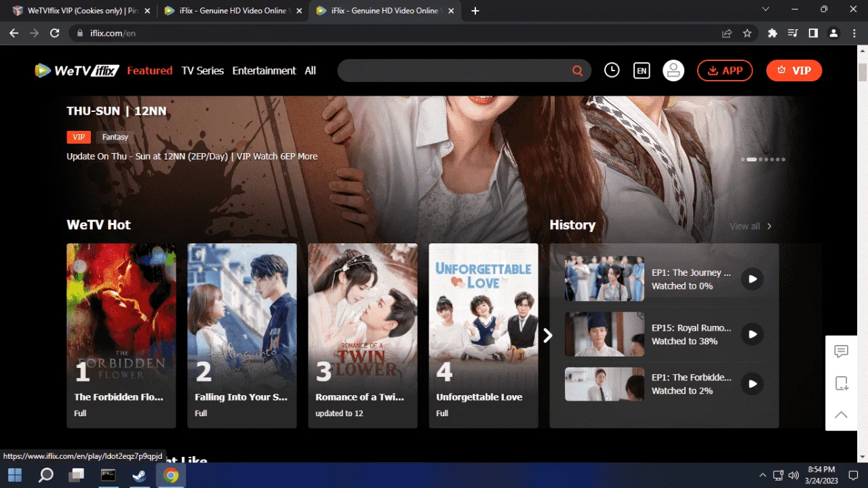This screenshot has height=488, width=868.
Task: Open taskbar search
Action: [46, 475]
